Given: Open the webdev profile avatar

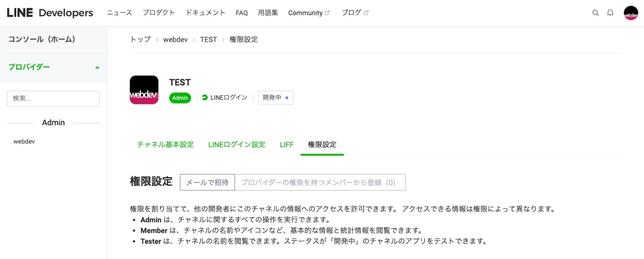Looking at the screenshot, I should 631,13.
